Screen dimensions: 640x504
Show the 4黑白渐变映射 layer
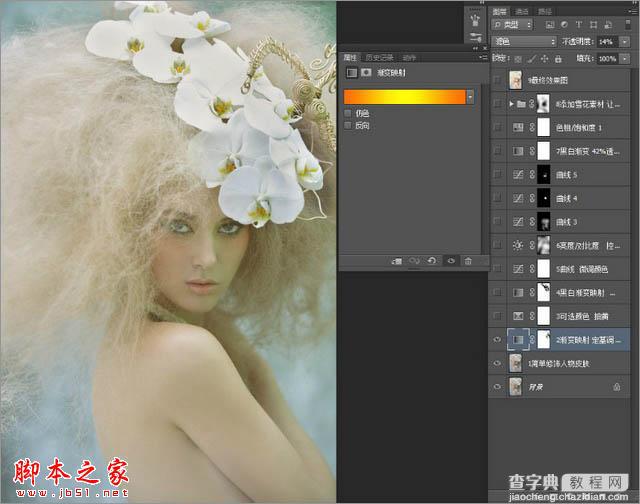[497, 292]
